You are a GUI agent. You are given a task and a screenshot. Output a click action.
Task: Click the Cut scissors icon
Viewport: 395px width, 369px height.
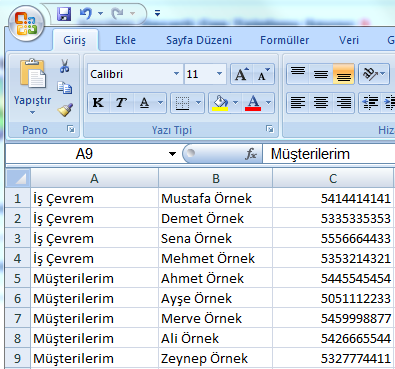pos(65,66)
